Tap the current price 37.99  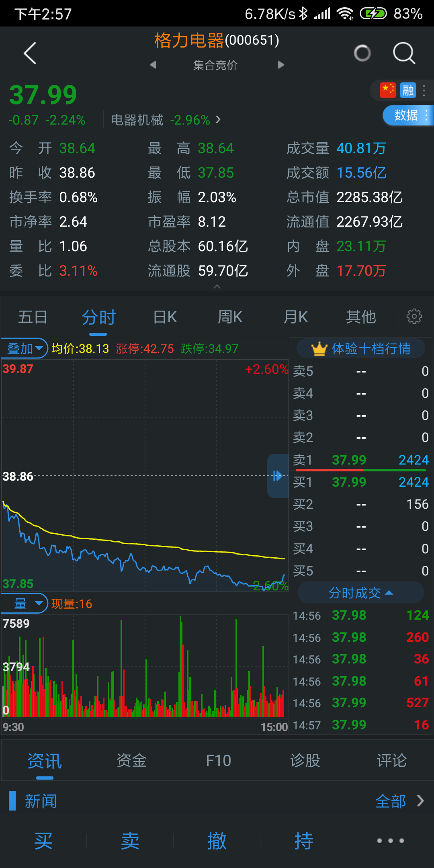click(x=43, y=95)
